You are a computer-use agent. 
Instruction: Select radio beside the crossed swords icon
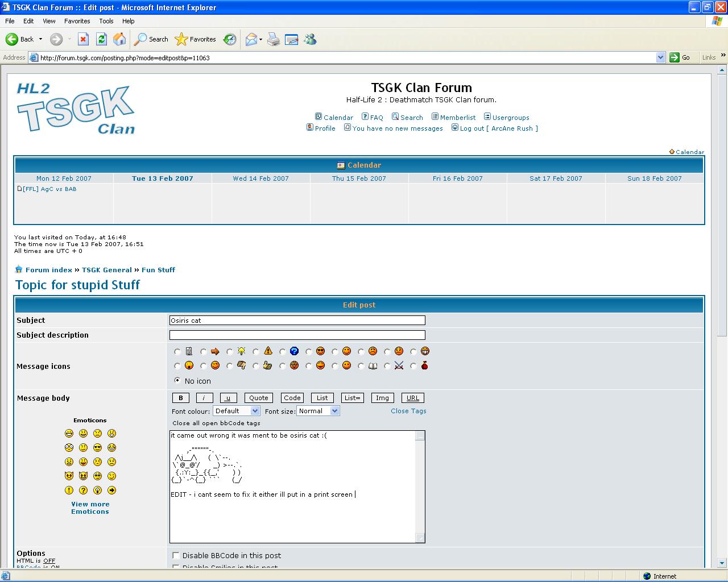387,366
